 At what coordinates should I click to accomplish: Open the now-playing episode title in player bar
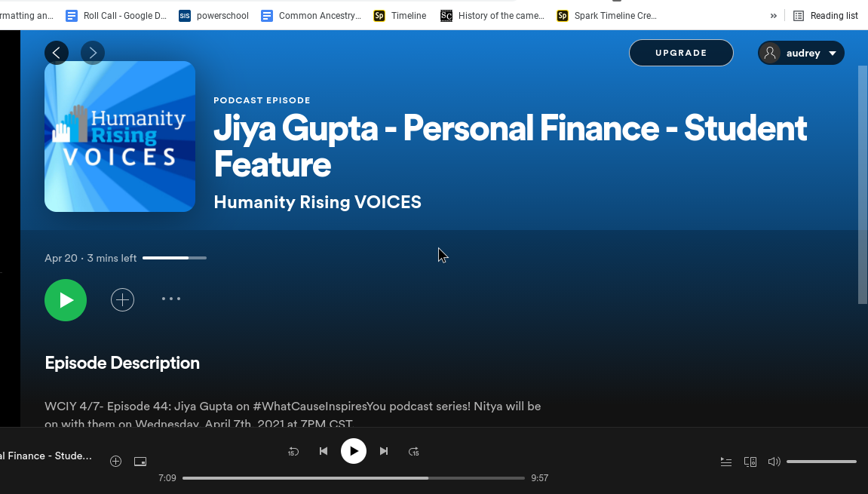click(x=46, y=456)
